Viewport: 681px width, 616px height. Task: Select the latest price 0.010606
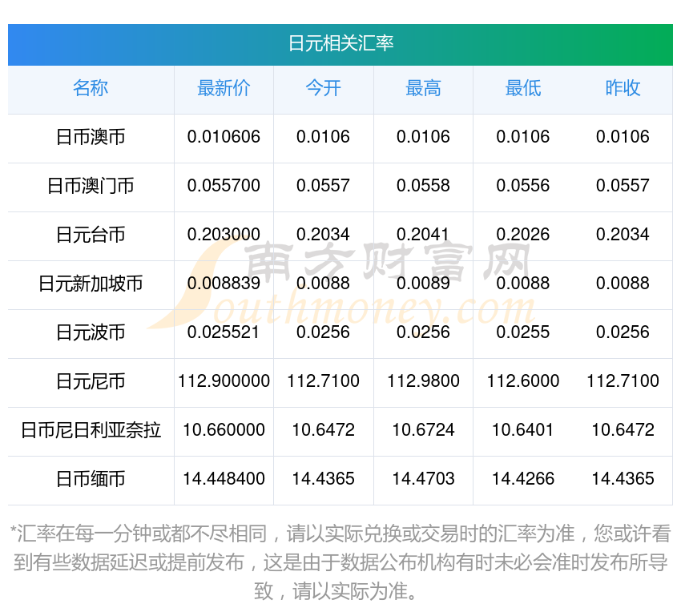[x=224, y=137]
